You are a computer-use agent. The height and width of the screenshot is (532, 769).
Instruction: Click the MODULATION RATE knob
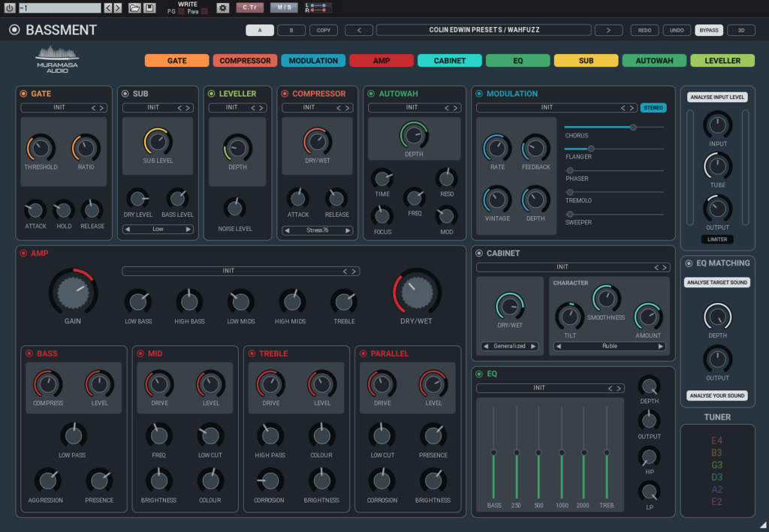tap(497, 148)
